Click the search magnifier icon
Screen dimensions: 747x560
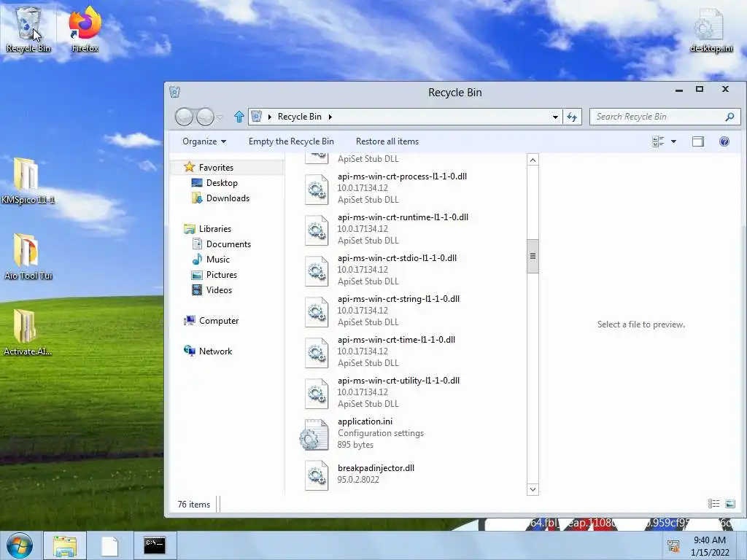coord(729,117)
